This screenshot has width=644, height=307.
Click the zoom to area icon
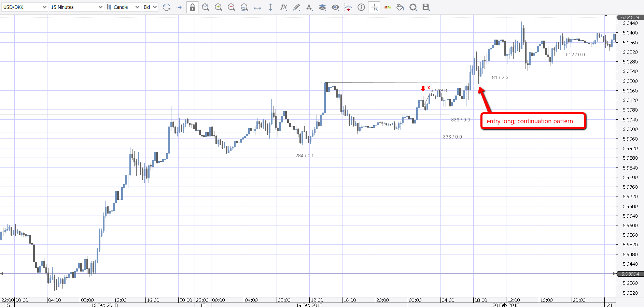coord(244,7)
